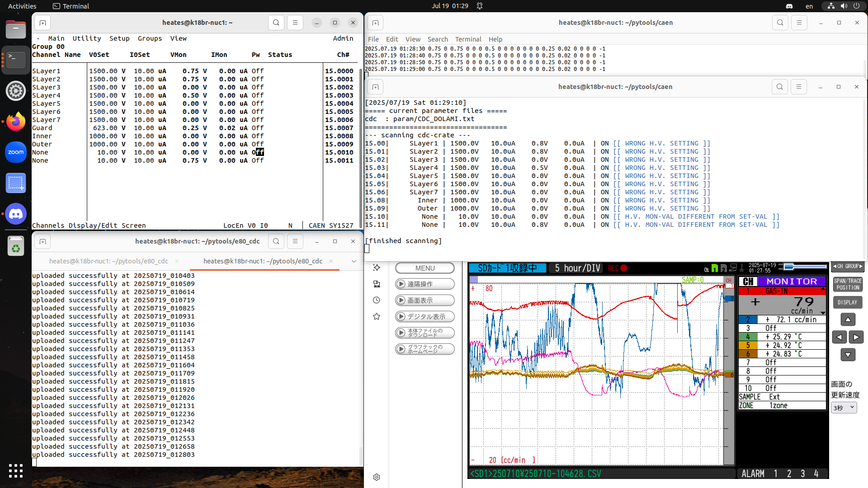This screenshot has width=868, height=488.
Task: Click Guard channel Pw Off cell
Action: click(258, 128)
